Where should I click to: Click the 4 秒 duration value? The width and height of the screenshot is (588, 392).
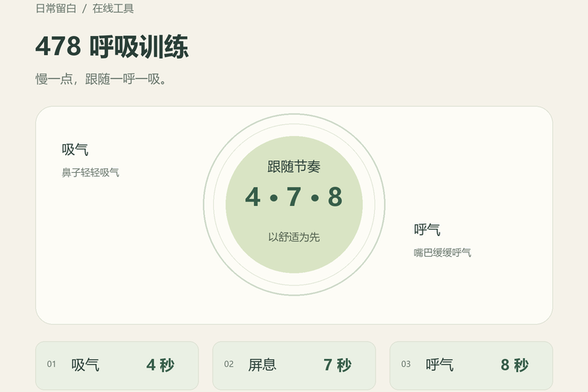point(160,365)
